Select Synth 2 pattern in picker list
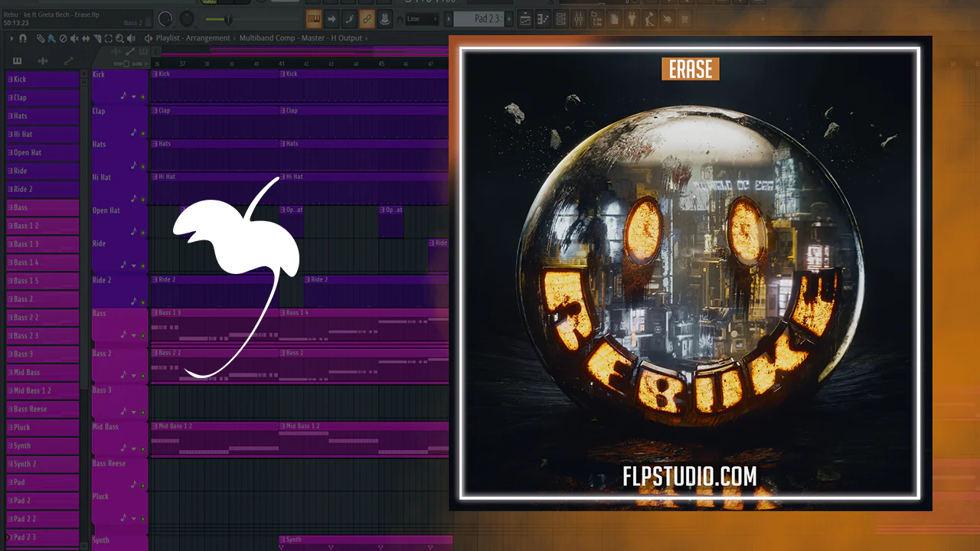The image size is (980, 551). click(x=42, y=465)
